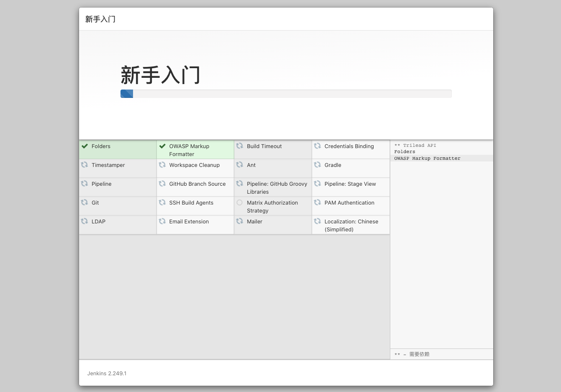Select the spinner icon next to Timestamper

pyautogui.click(x=85, y=165)
